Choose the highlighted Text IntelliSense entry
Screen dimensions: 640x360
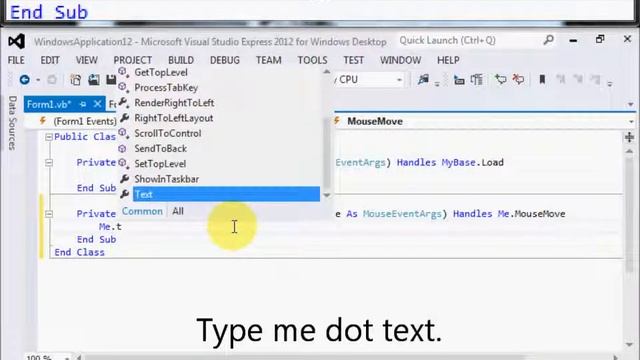[227, 194]
